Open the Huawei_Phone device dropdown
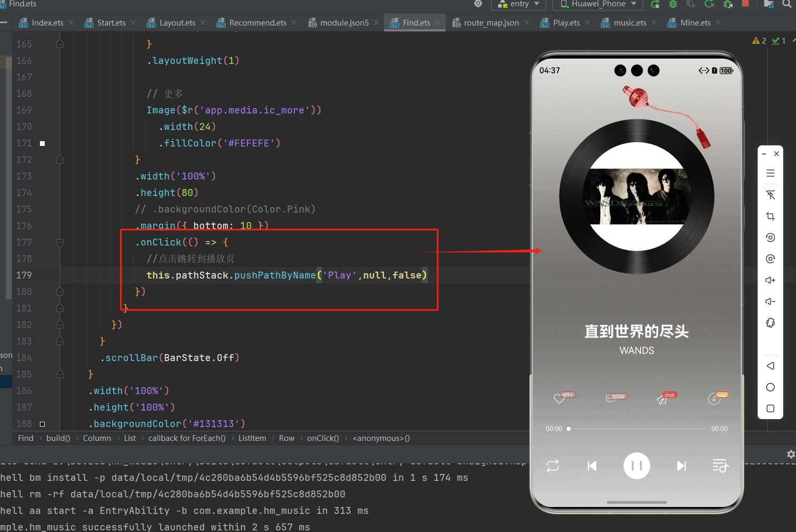 598,4
